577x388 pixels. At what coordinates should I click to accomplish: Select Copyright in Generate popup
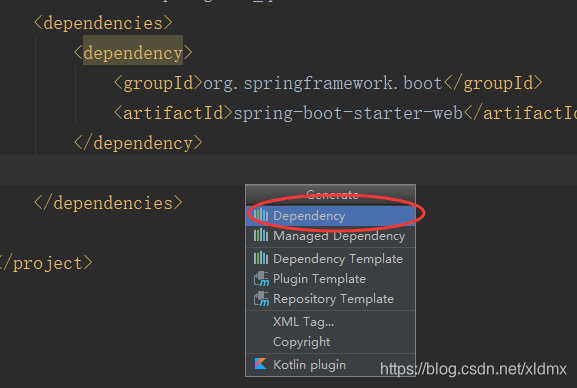click(x=330, y=342)
